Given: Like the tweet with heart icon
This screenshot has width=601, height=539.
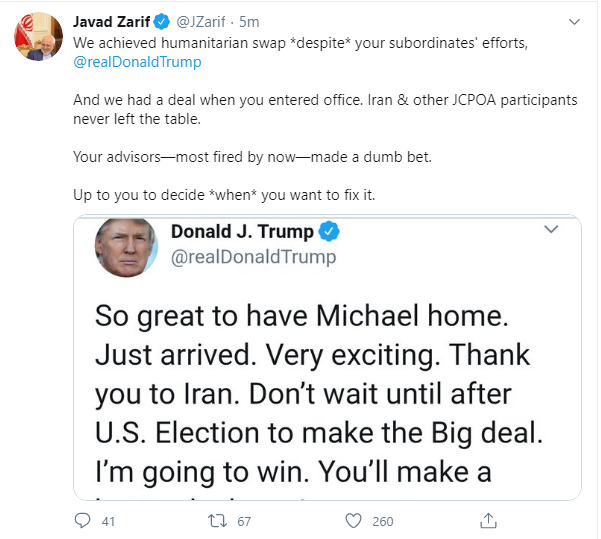Looking at the screenshot, I should 352,520.
